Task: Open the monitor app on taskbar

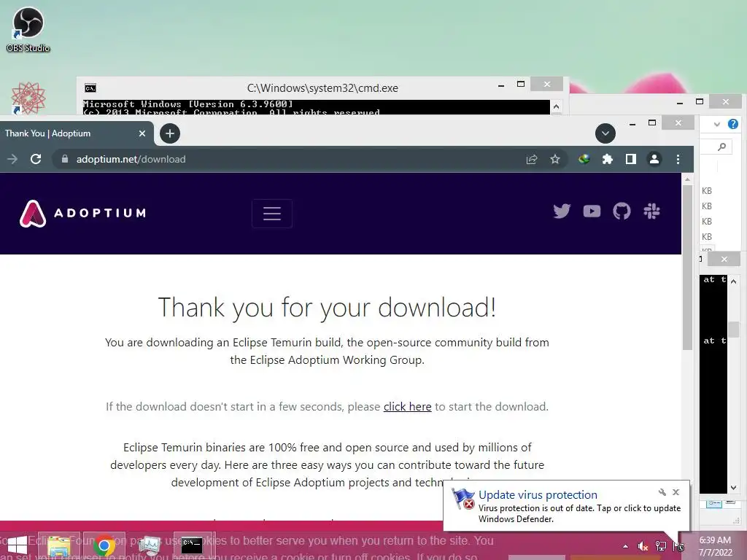Action: [x=149, y=545]
